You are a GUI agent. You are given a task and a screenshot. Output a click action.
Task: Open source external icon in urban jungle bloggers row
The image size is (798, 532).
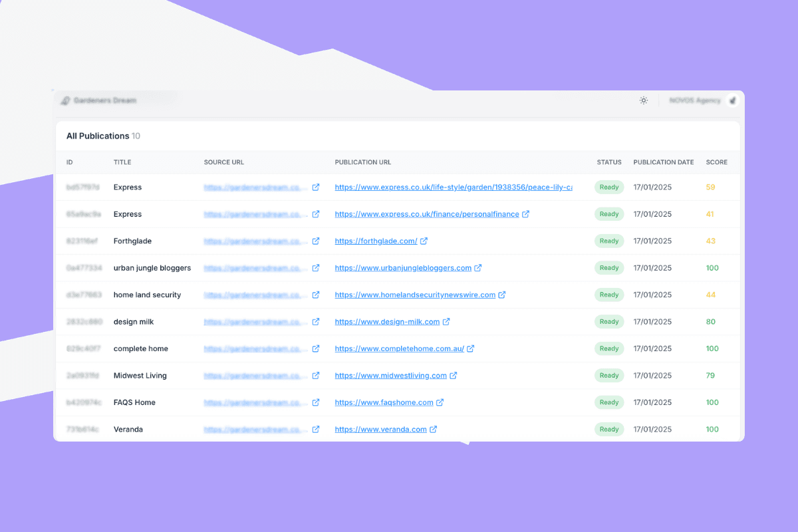coord(316,268)
